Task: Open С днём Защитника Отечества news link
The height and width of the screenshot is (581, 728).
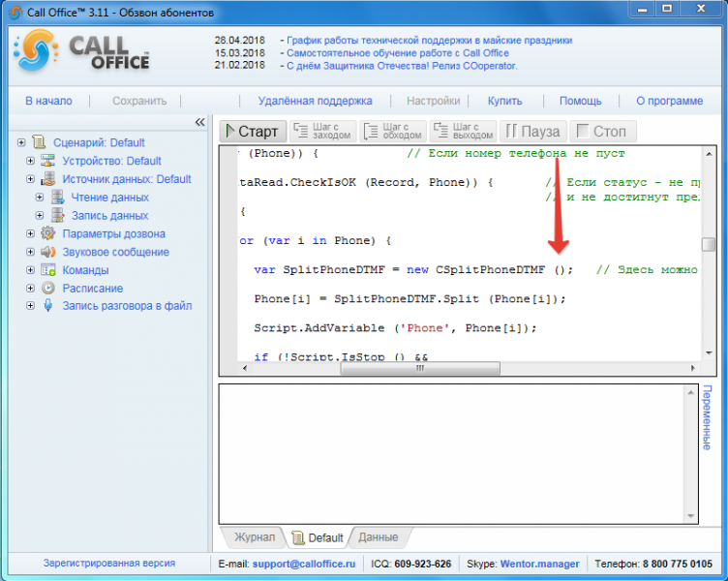Action: [402, 66]
